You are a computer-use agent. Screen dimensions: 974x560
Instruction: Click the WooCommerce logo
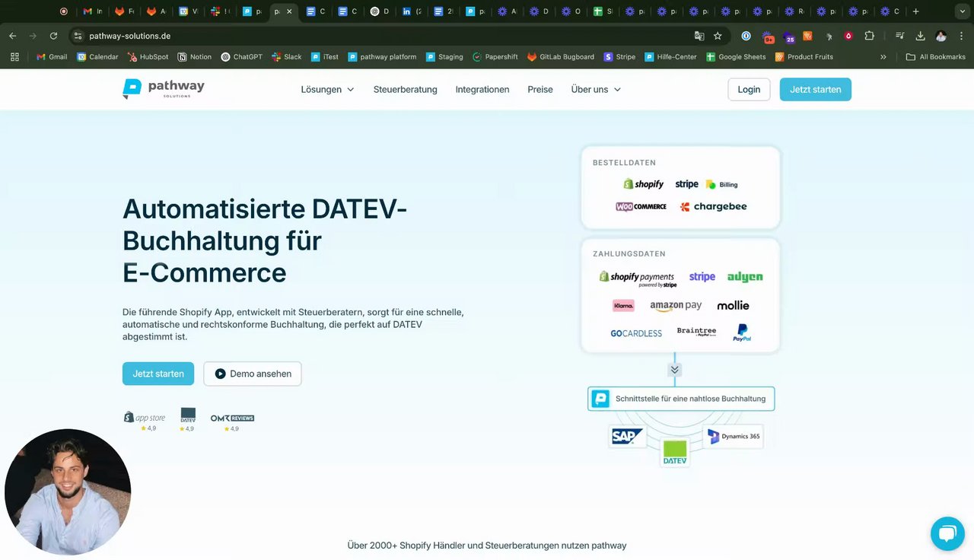641,206
